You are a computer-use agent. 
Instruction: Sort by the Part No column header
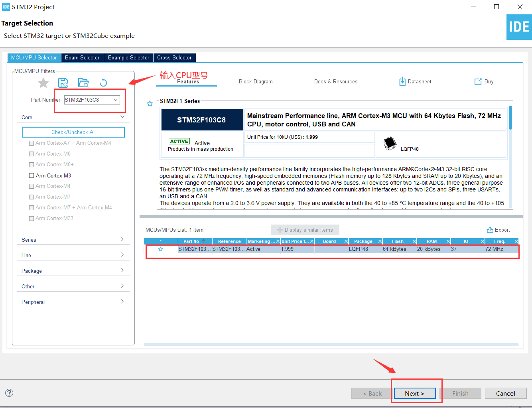pyautogui.click(x=195, y=241)
